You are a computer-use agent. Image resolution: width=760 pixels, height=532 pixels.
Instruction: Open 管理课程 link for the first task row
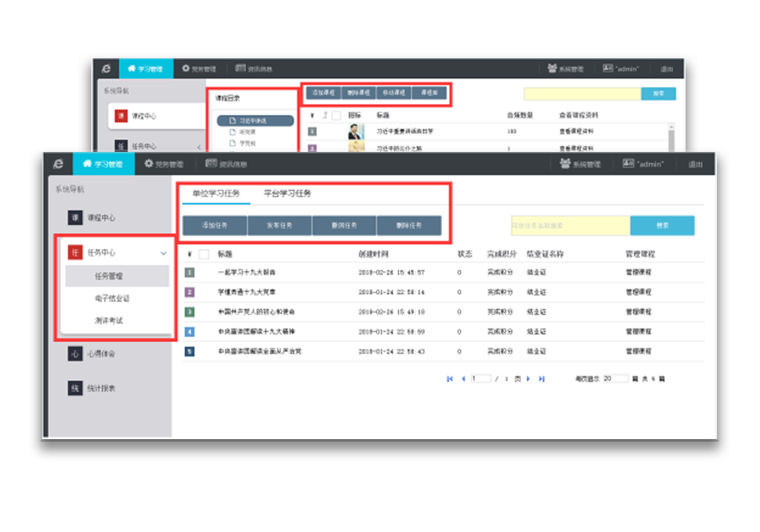pyautogui.click(x=638, y=273)
